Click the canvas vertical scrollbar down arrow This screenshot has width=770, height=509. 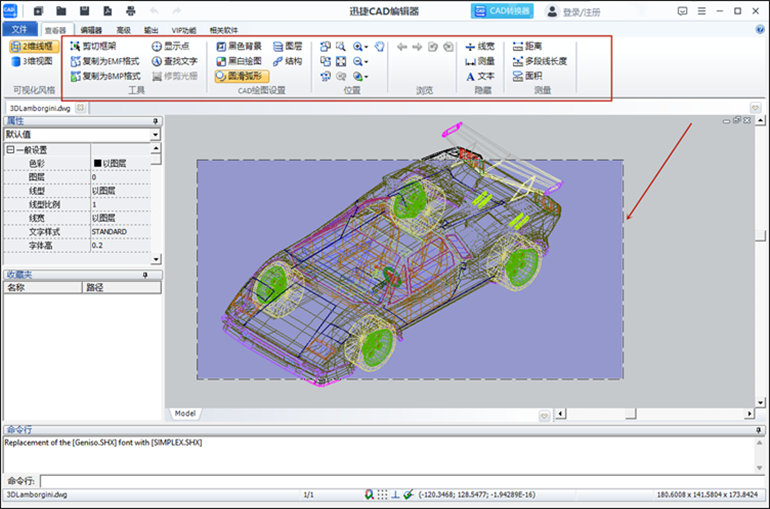760,403
